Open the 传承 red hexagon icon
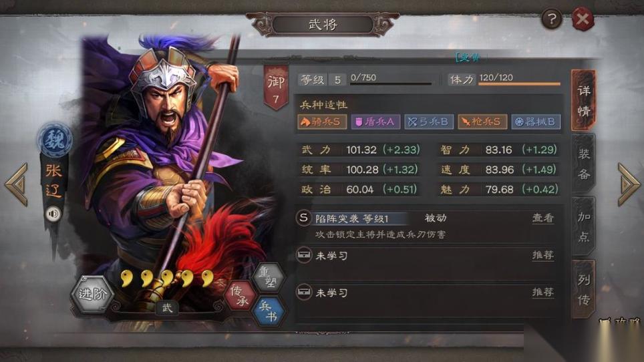Screen dimensions: 644x362 tap(240, 296)
